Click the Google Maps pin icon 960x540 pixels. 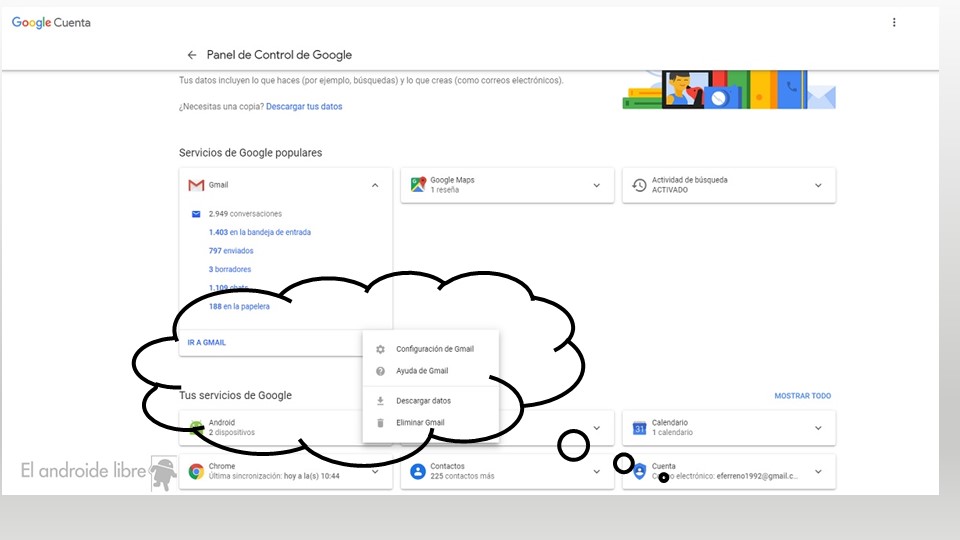[418, 184]
